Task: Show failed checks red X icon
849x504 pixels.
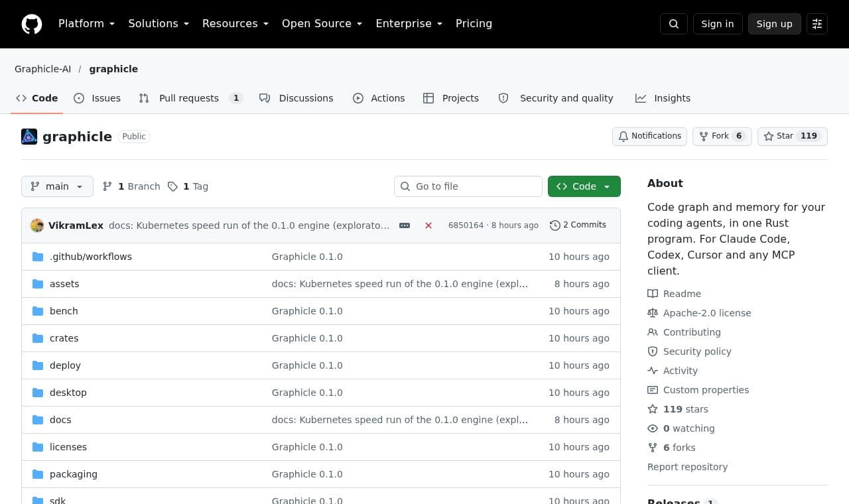Action: coord(428,225)
